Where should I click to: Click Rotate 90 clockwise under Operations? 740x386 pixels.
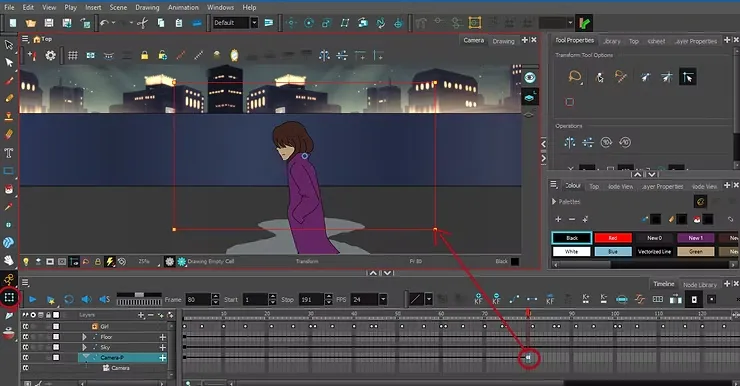point(606,143)
